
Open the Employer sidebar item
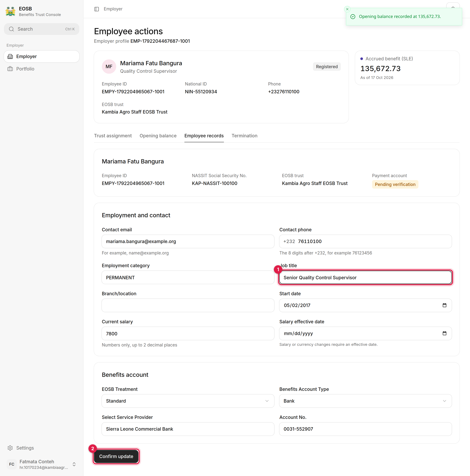(x=42, y=56)
